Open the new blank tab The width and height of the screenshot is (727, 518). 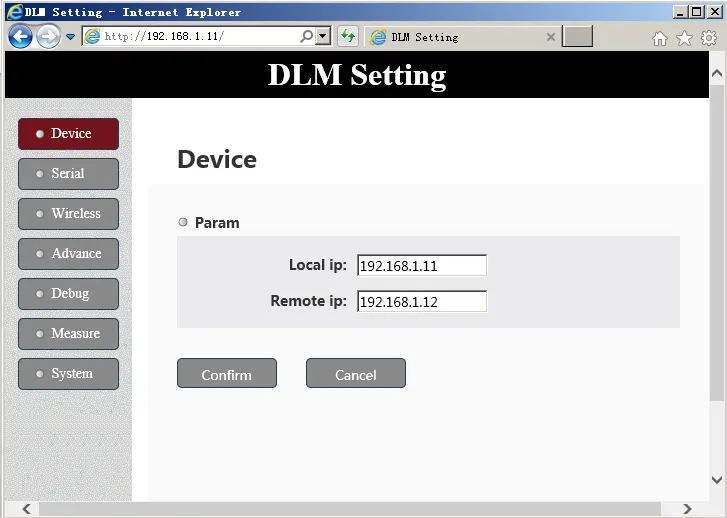[578, 37]
